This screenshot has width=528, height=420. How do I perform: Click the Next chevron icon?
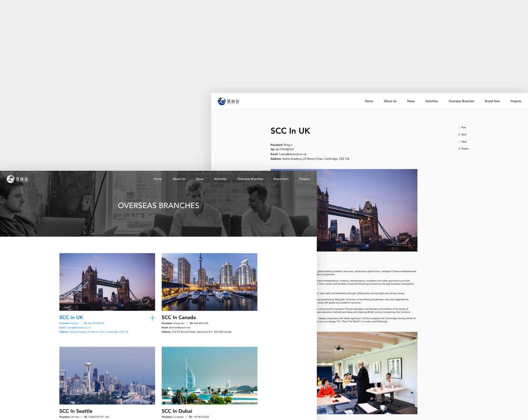(459, 142)
